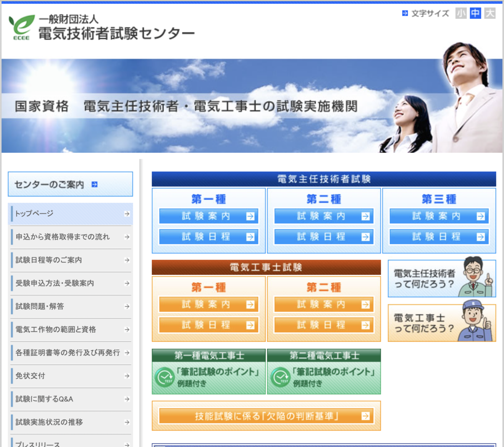Viewport: 504px width, 447px height.
Task: Open 電気工作物の範囲と資格 menu item
Action: click(71, 329)
